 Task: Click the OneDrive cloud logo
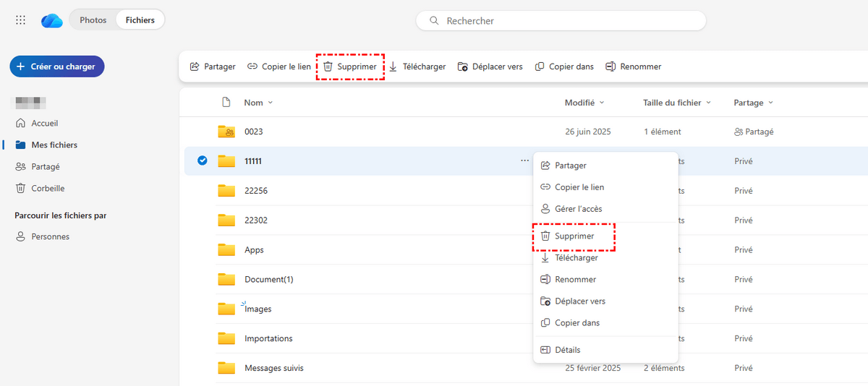pyautogui.click(x=52, y=20)
